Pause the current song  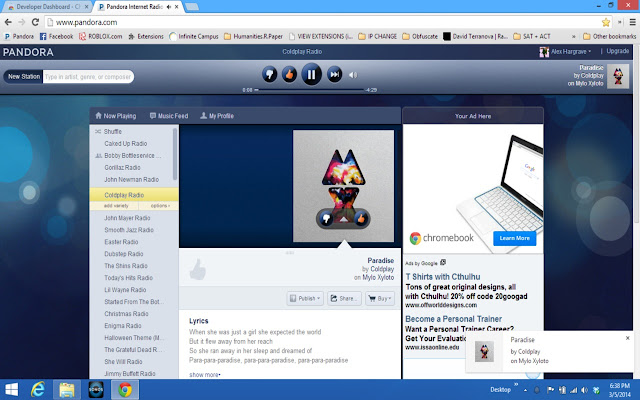point(311,74)
